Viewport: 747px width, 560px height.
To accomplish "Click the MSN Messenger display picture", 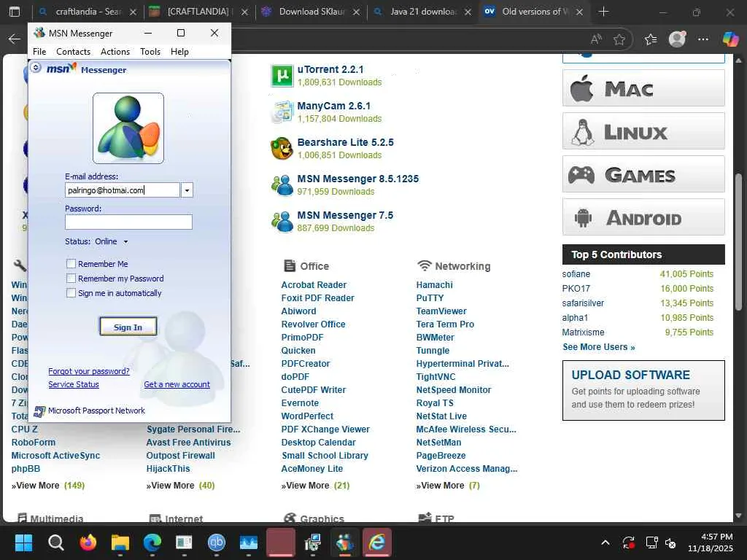I will 128,128.
